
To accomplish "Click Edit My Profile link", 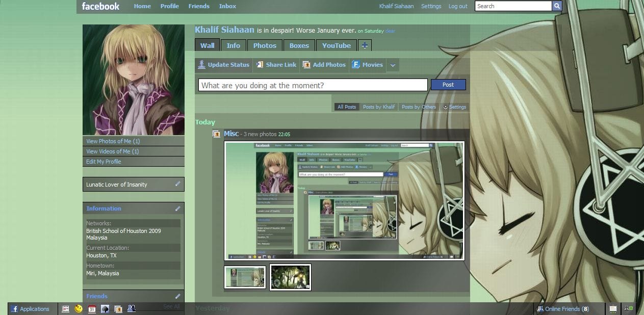I will click(x=104, y=162).
